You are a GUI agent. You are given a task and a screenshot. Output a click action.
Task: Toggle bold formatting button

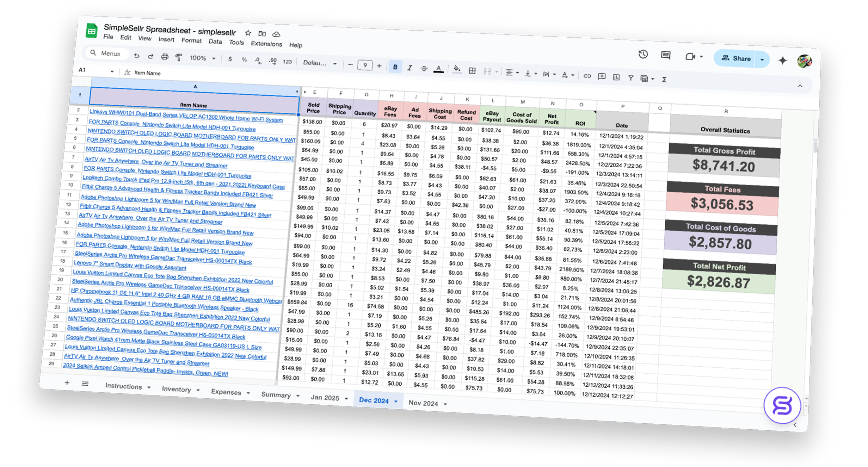click(395, 67)
